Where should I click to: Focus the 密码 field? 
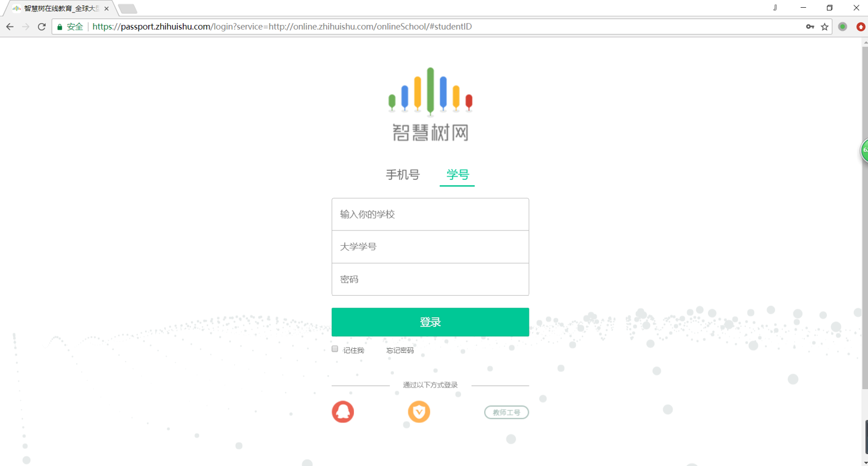(x=430, y=279)
